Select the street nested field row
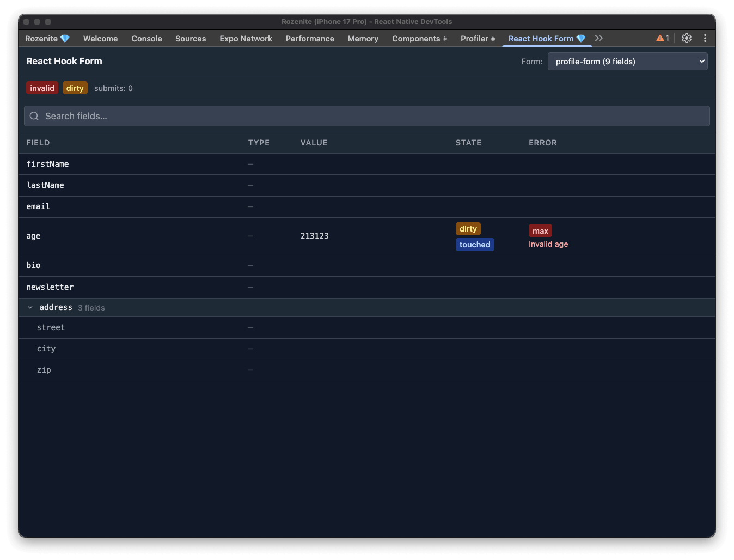Screen dimensions: 734x560 point(367,327)
